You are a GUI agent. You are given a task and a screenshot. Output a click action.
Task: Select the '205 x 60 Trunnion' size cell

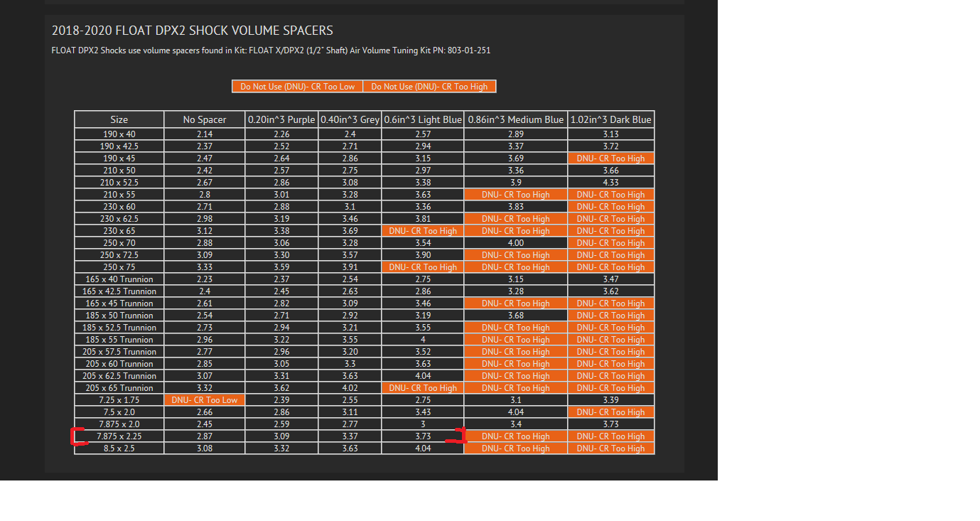point(119,363)
